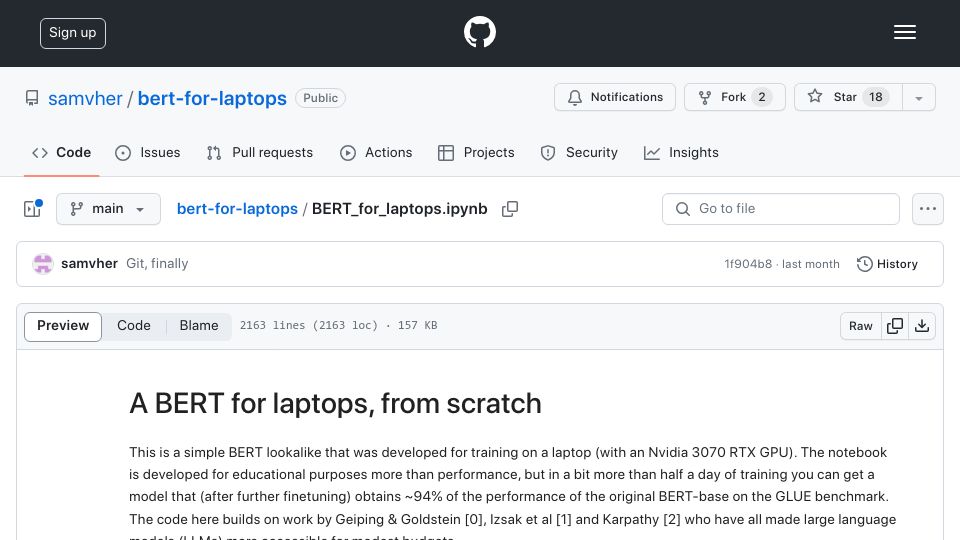Open the main branch selector dropdown

(x=108, y=209)
